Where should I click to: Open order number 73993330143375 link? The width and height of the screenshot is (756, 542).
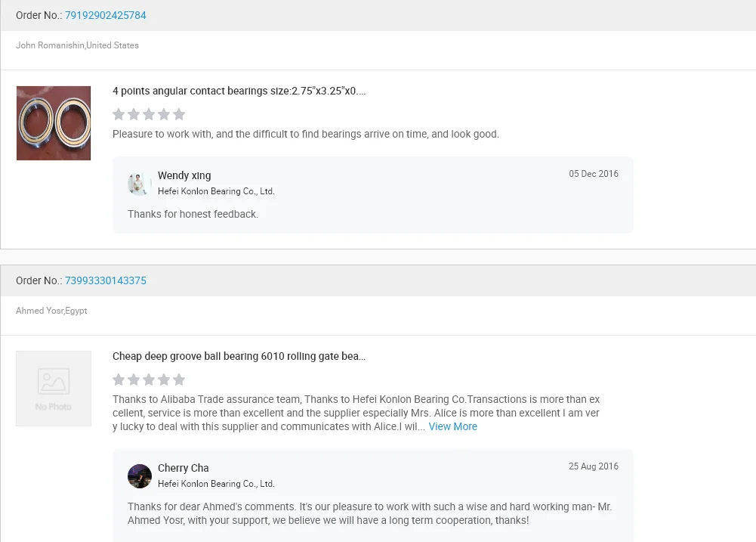105,280
